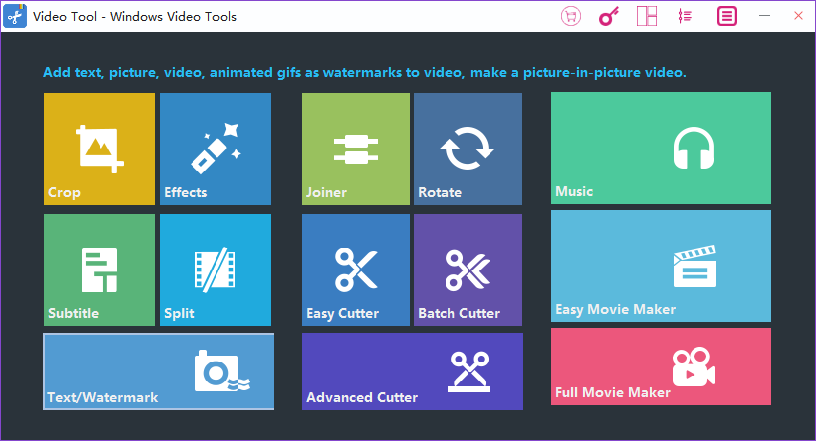The height and width of the screenshot is (441, 816).
Task: Minimize the Video Tool window
Action: [x=765, y=16]
